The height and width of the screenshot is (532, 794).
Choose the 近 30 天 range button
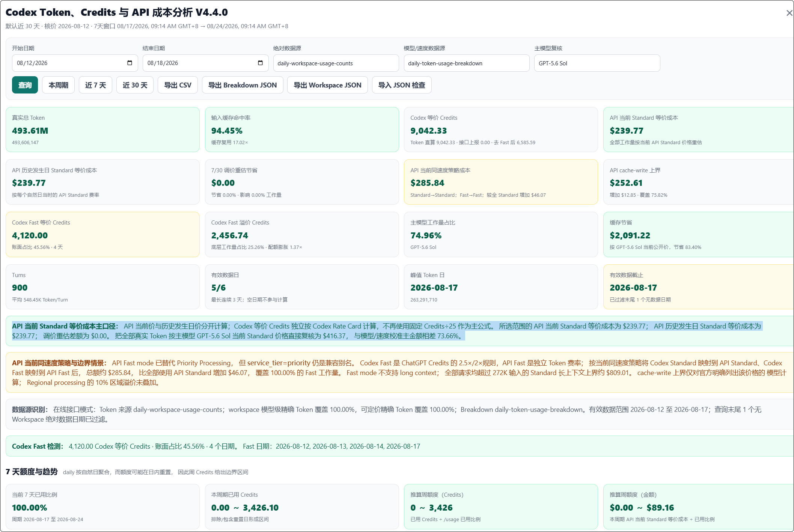(135, 85)
